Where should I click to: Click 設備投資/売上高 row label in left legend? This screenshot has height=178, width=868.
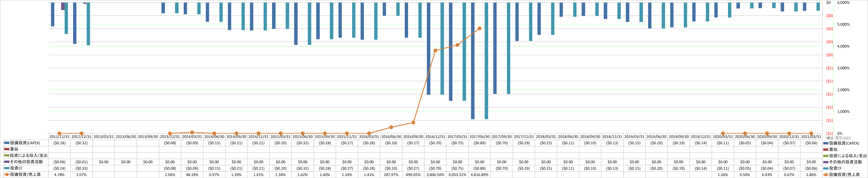point(25,175)
